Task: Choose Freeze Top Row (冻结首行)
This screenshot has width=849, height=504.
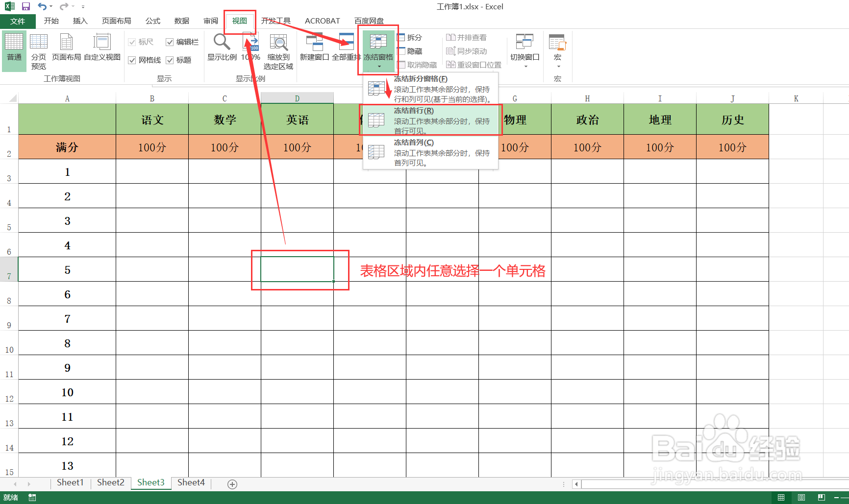Action: pyautogui.click(x=430, y=120)
